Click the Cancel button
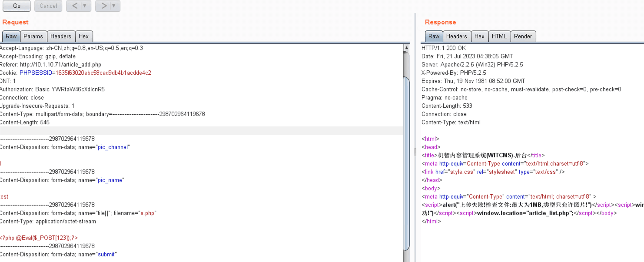Image resolution: width=644 pixels, height=262 pixels. pos(48,6)
